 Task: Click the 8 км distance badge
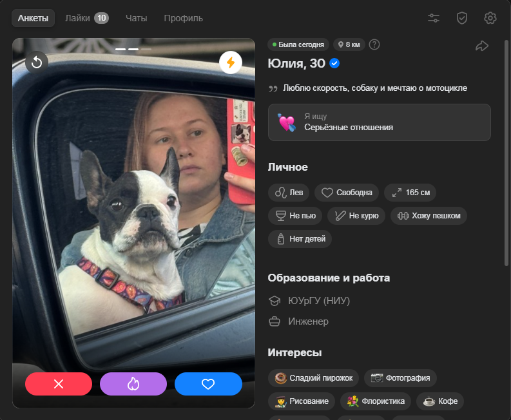tap(349, 44)
